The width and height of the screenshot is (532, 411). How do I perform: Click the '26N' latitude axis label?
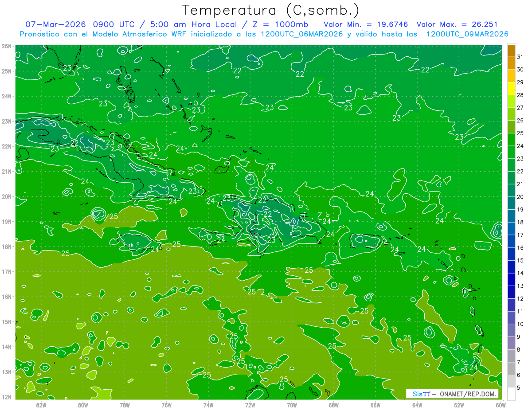click(7, 46)
